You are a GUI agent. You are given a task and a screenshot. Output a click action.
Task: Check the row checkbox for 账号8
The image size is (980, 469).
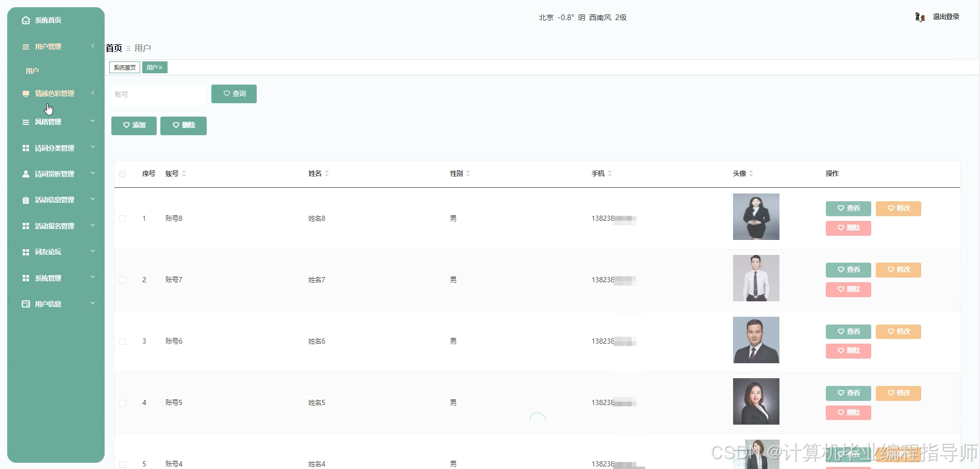tap(122, 218)
